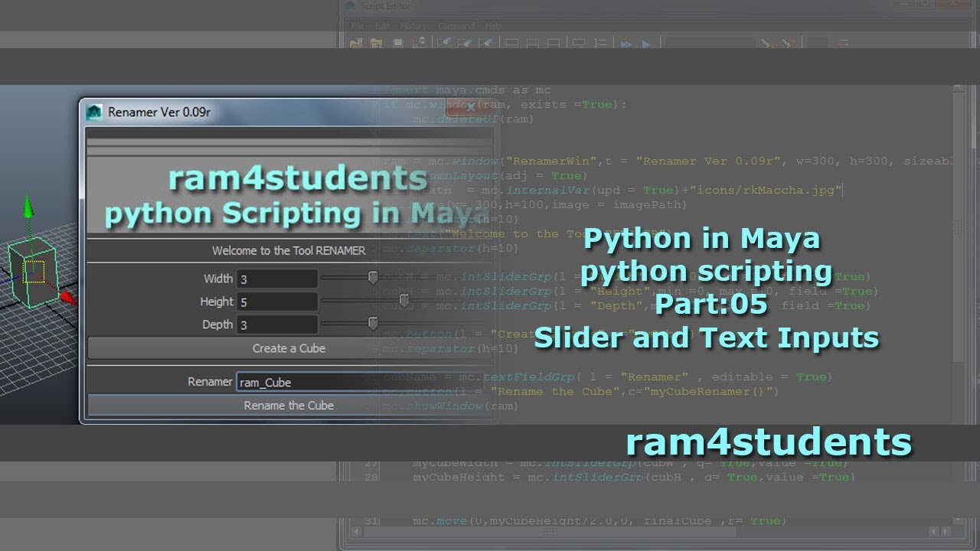Click the vertical scrollbar down arrow in Script Editor
980x551 pixels.
pyautogui.click(x=958, y=520)
